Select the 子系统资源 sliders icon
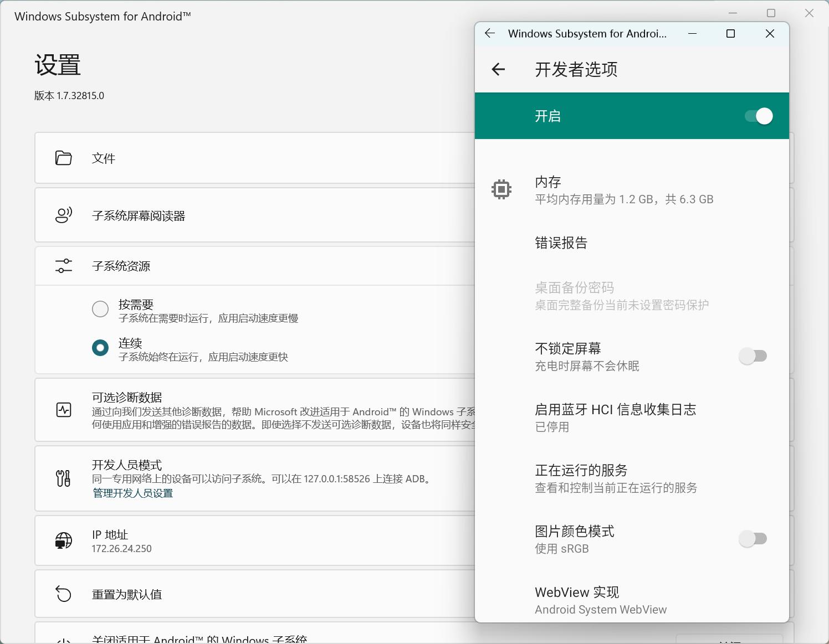Viewport: 829px width, 644px height. 64,266
